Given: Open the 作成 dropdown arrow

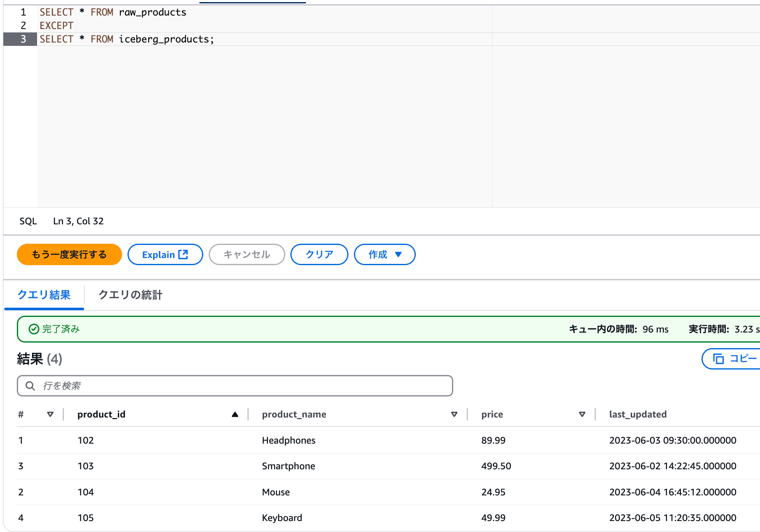Looking at the screenshot, I should coord(399,254).
